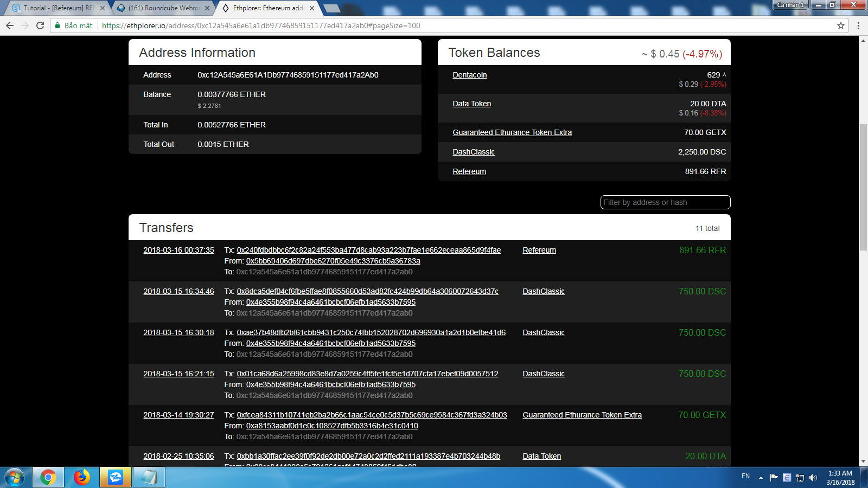Viewport: 868px width, 488px height.
Task: Close the Roundcube Webmail tab
Action: [x=207, y=8]
